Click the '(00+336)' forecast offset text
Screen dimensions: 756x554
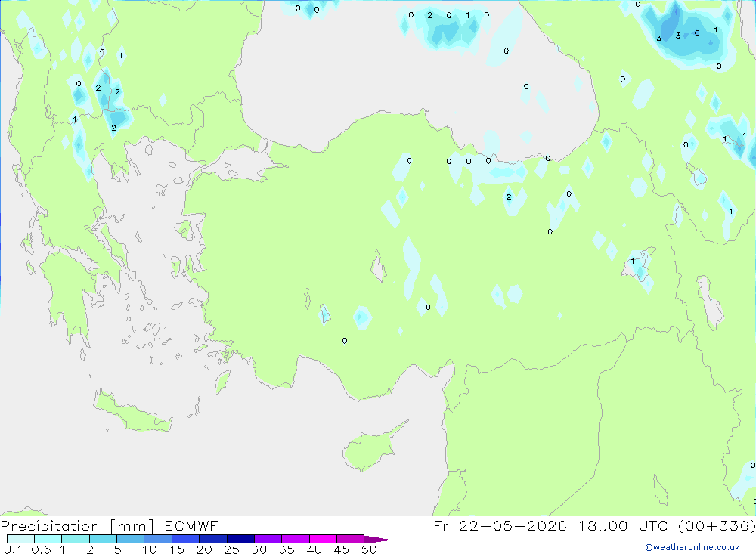pyautogui.click(x=717, y=526)
